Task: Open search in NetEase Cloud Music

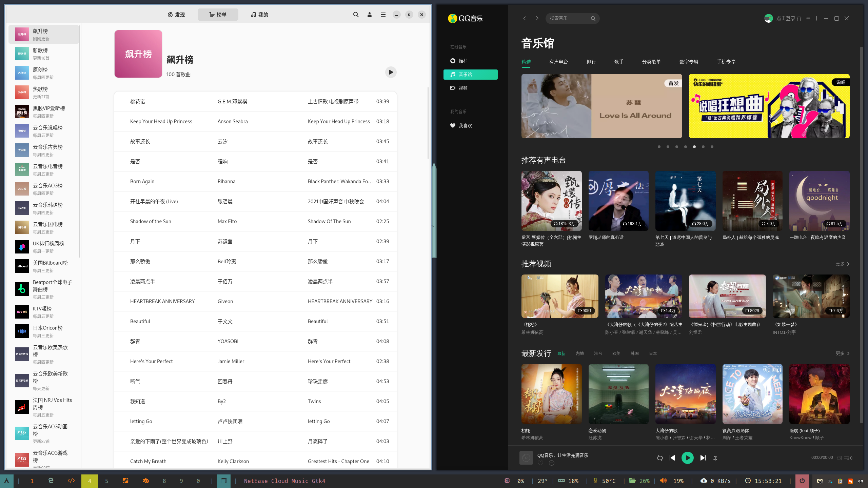Action: [x=356, y=15]
